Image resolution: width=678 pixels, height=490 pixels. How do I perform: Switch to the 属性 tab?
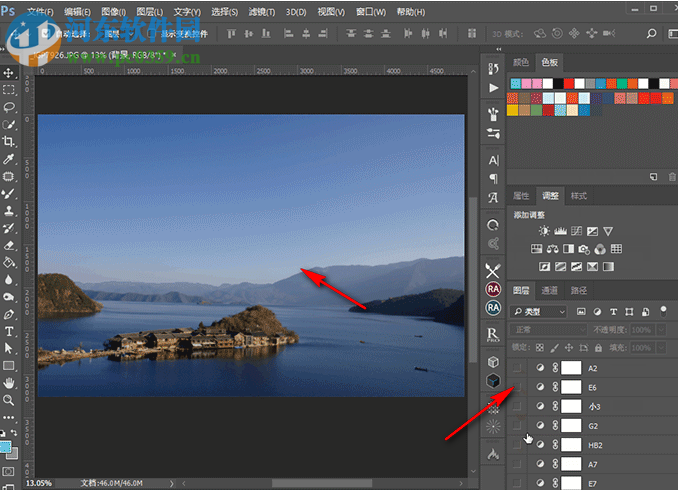[521, 196]
